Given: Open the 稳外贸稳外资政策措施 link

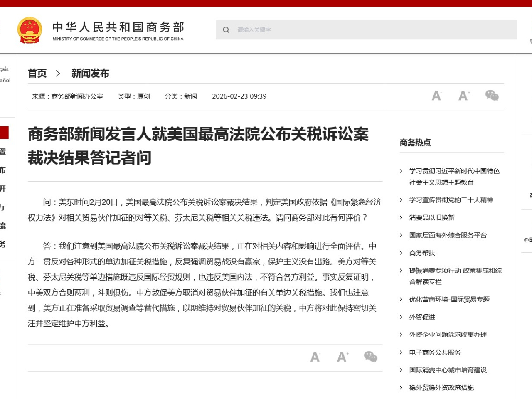Looking at the screenshot, I should (441, 387).
